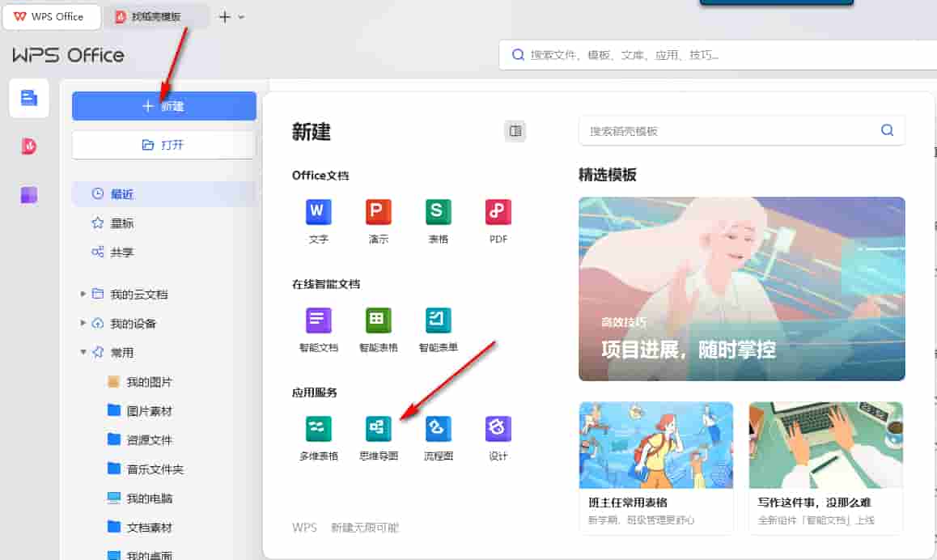The image size is (937, 560).
Task: Toggle the panel layout icon beside 新建 heading
Action: coord(515,131)
